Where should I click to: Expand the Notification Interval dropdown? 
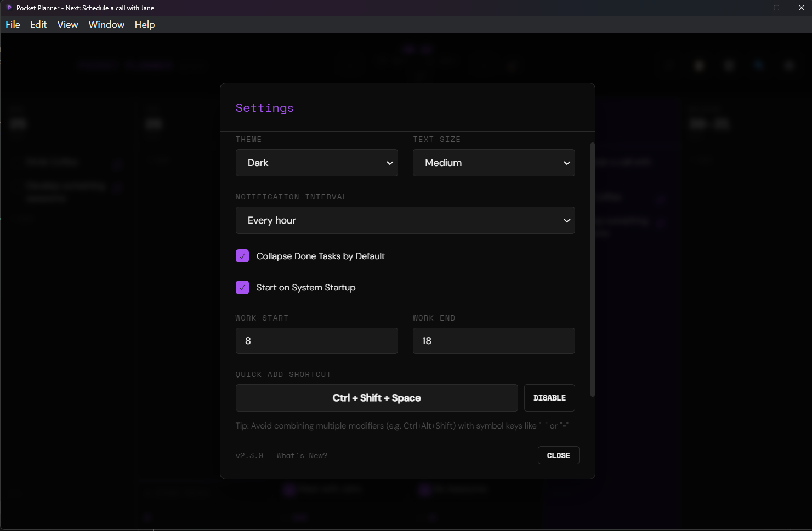405,220
